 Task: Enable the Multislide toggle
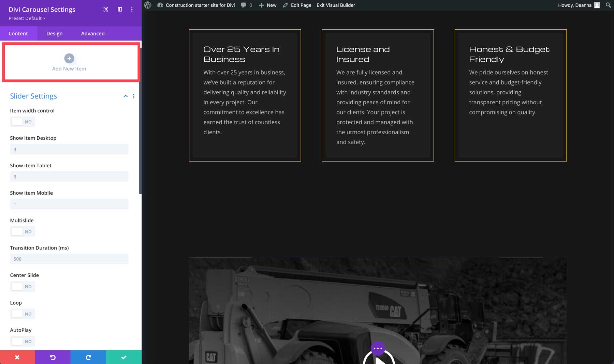[23, 231]
